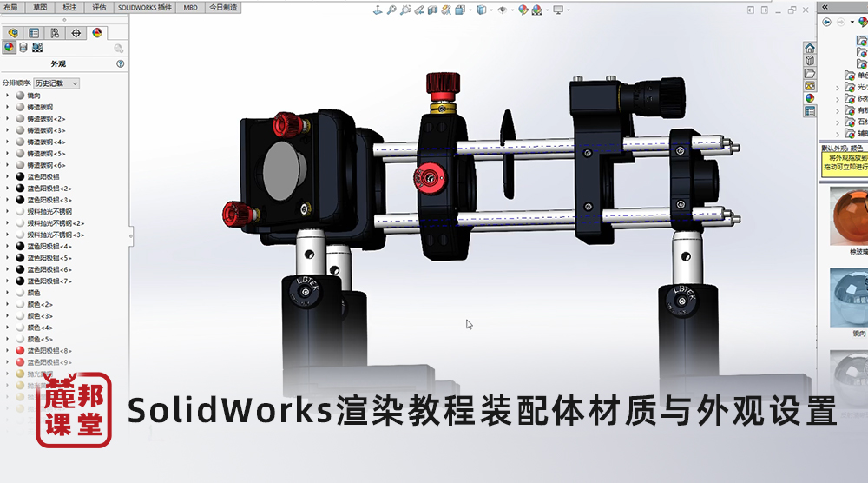Switch to the SOLIDWORKS 插件 tab
Image resolution: width=868 pixels, height=483 pixels.
click(x=145, y=7)
